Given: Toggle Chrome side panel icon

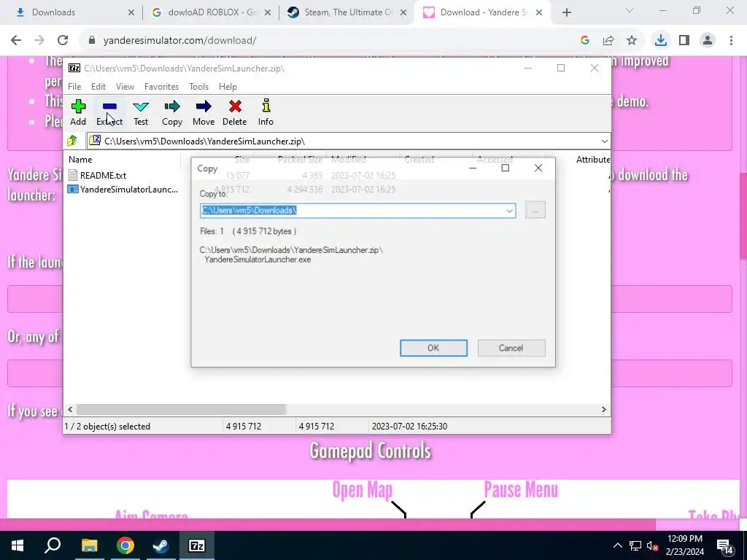Looking at the screenshot, I should click(x=684, y=41).
